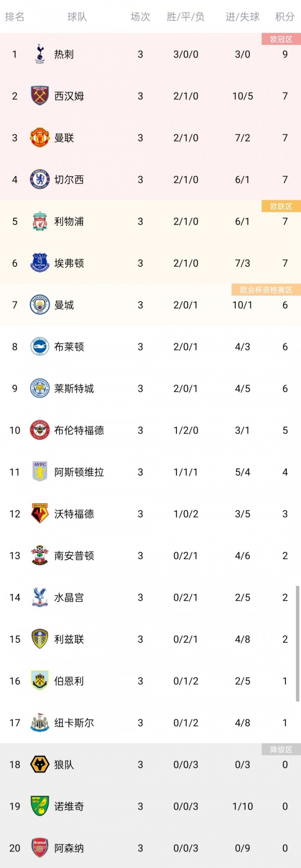Click the 欧会杯资格赛区 zone label
This screenshot has width=301, height=868.
tap(266, 290)
